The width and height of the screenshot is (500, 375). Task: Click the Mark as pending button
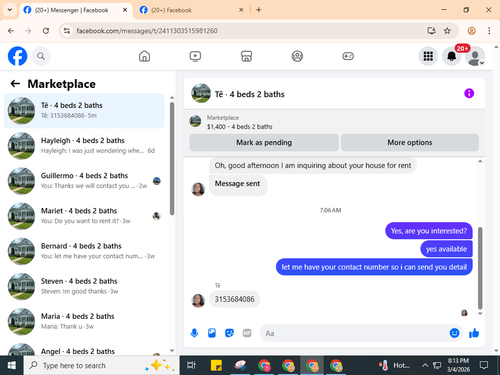tap(264, 143)
